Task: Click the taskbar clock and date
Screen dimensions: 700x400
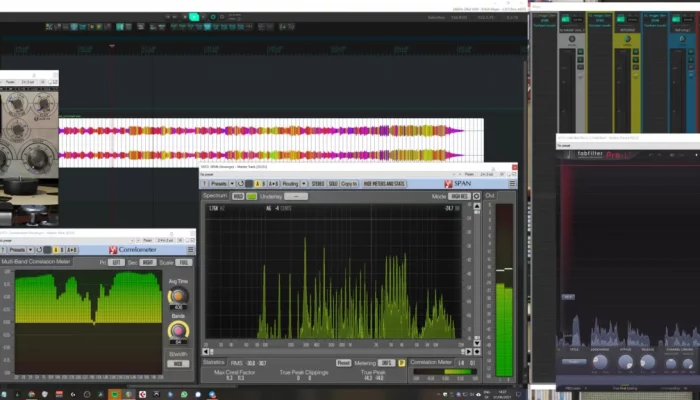Action: pyautogui.click(x=503, y=394)
